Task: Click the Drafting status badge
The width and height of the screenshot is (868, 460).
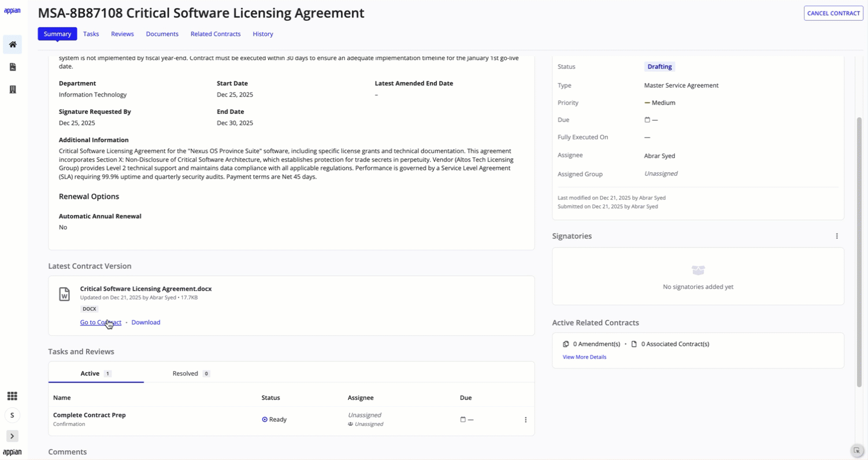Action: point(660,67)
